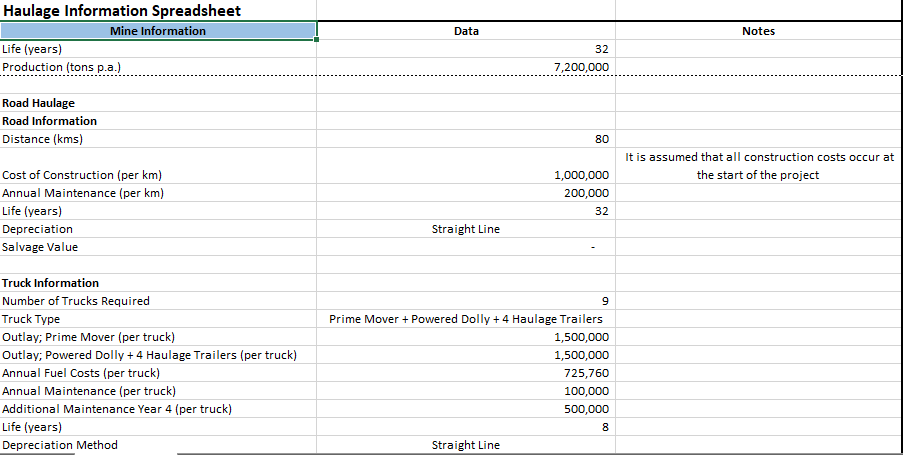Select the 500,000 additional maintenance value
The image size is (903, 455).
(x=586, y=409)
